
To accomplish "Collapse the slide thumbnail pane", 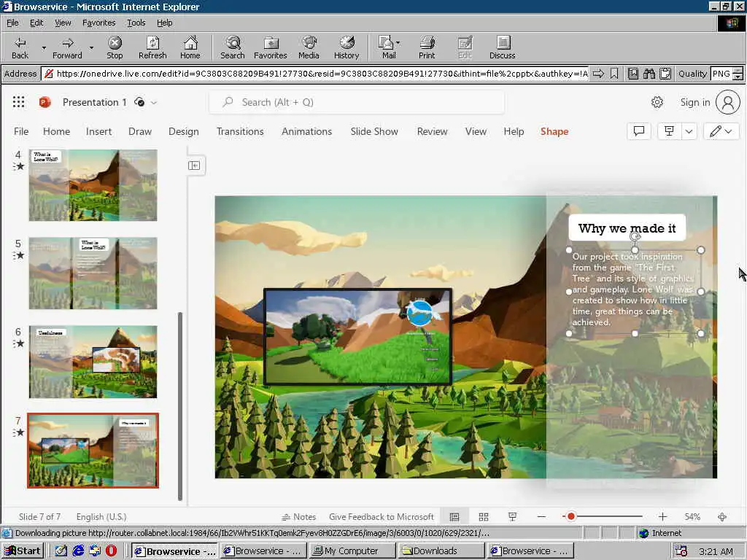I will [194, 166].
